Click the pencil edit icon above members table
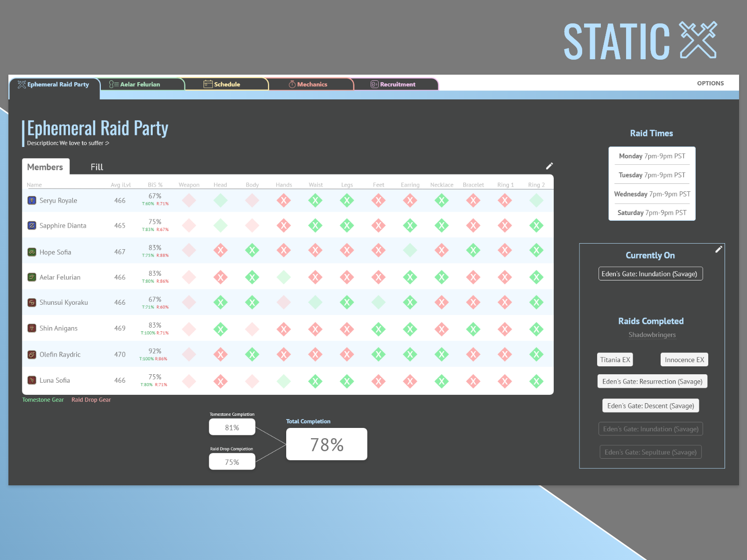This screenshot has width=747, height=560. pyautogui.click(x=550, y=166)
